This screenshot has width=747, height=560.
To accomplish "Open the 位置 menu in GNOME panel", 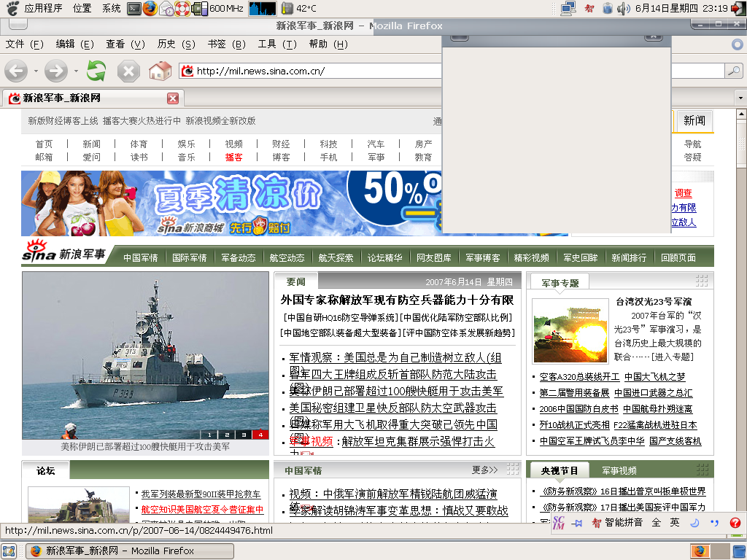I will coord(82,8).
